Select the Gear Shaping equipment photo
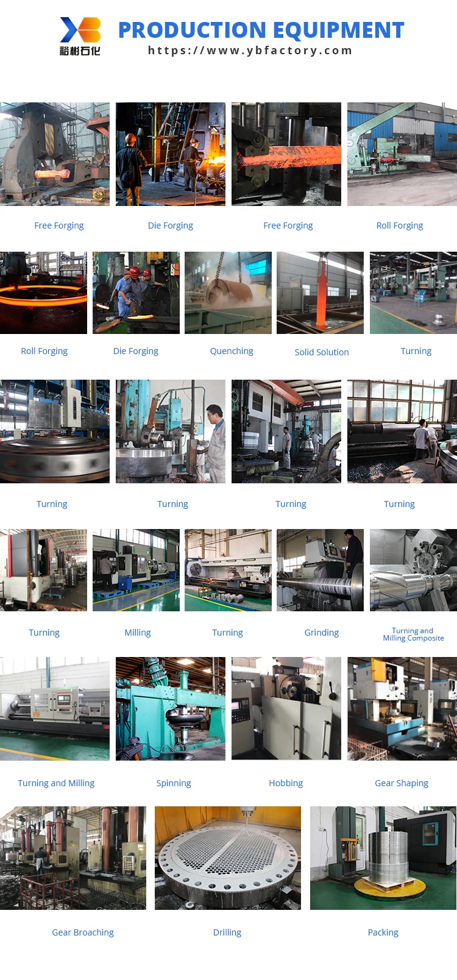 tap(402, 709)
